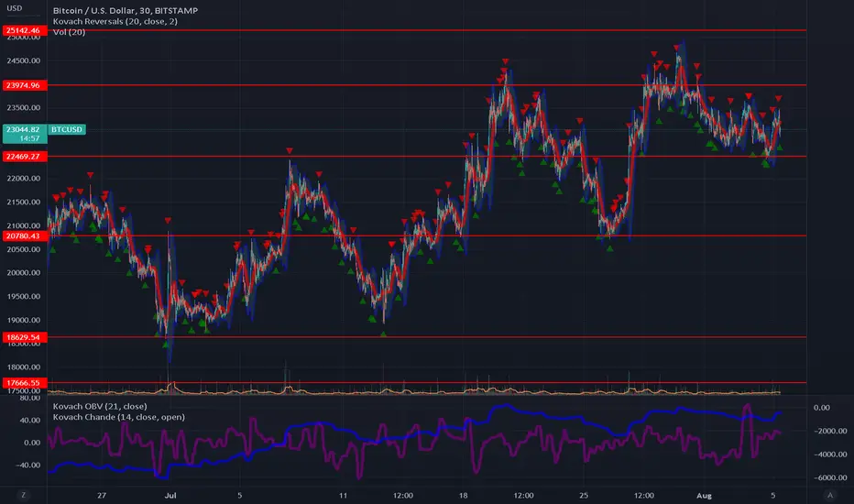Click the -4000.00 value on OBV axis
The height and width of the screenshot is (504, 854).
[830, 454]
